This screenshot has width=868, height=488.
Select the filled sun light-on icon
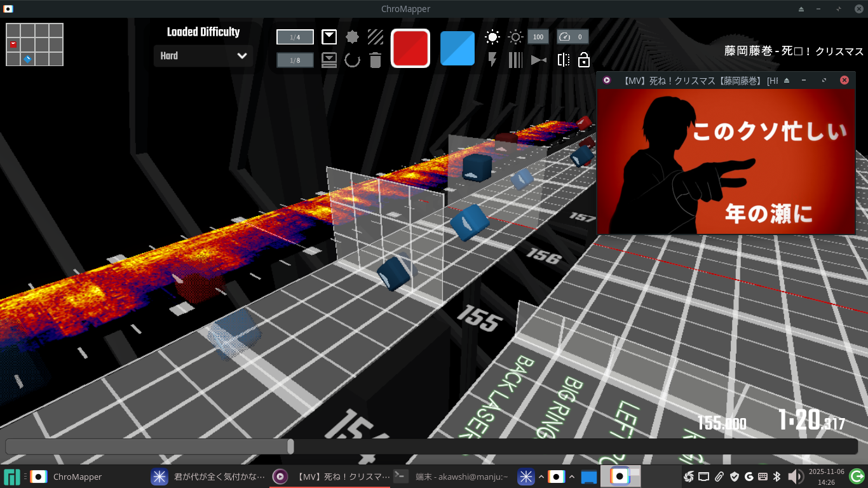[x=492, y=37]
